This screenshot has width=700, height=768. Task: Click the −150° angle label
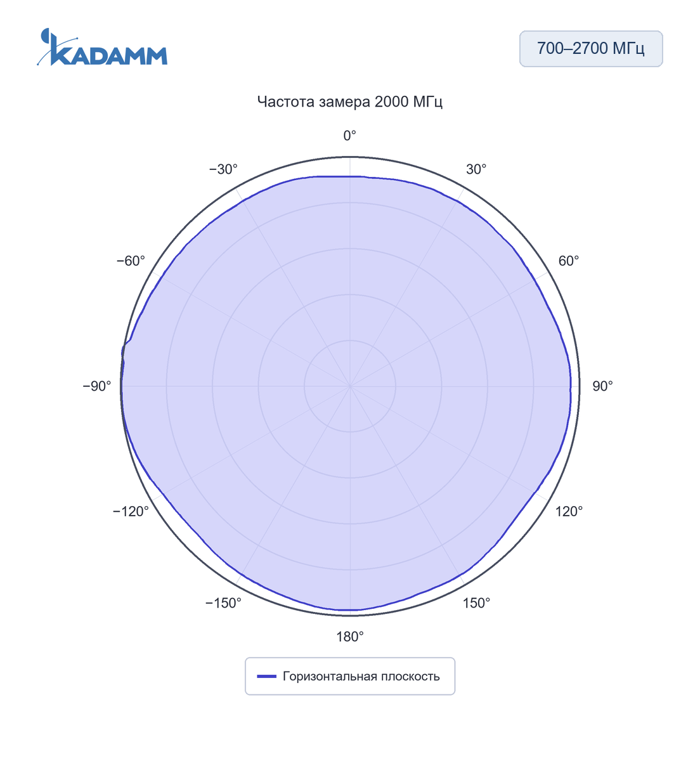(223, 603)
